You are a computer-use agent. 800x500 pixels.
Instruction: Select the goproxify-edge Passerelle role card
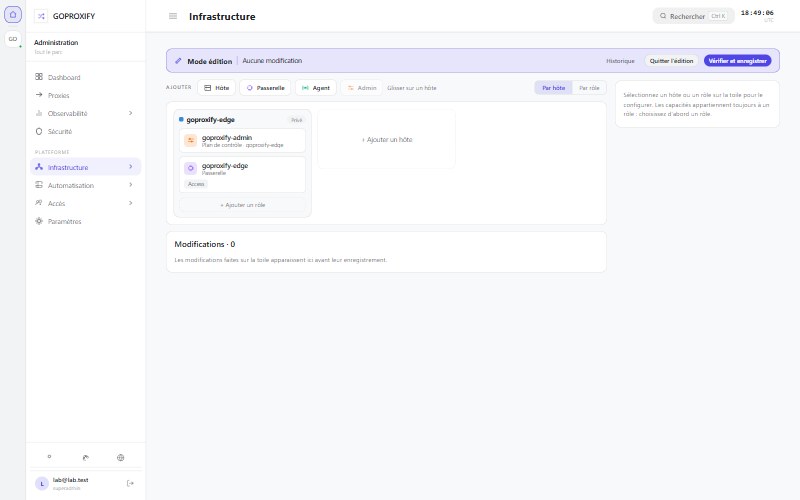point(242,174)
